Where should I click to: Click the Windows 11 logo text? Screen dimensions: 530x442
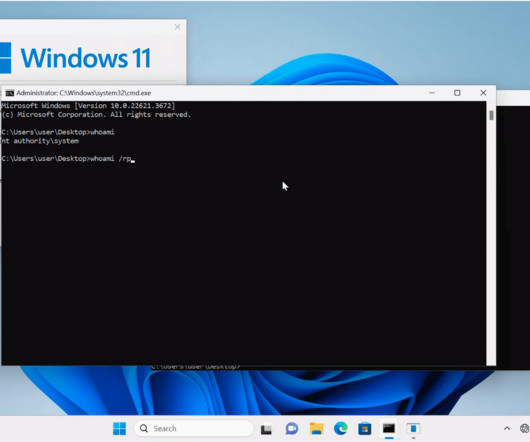(86, 58)
